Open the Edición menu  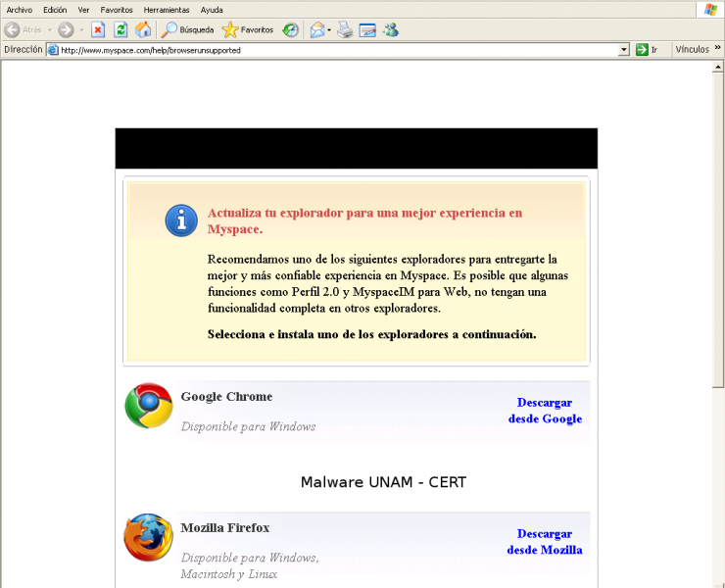(x=55, y=10)
